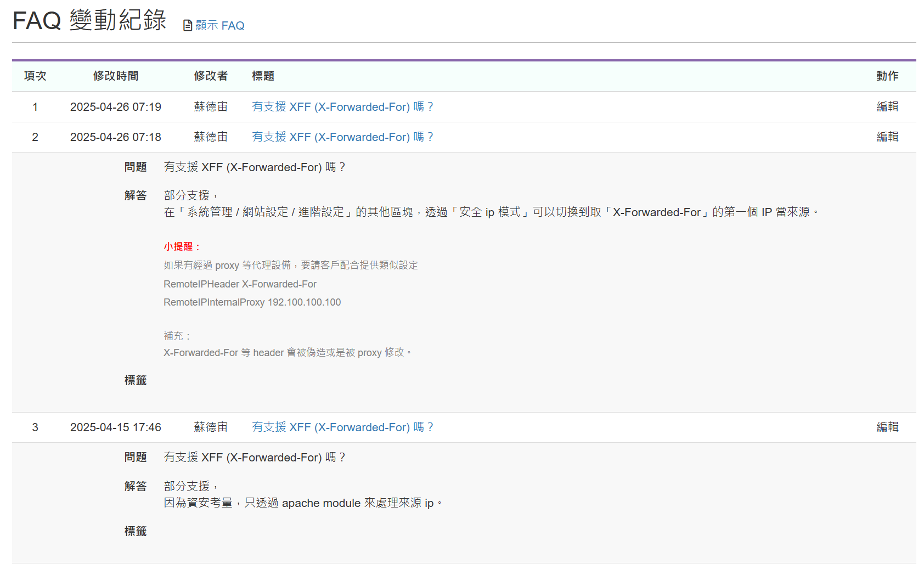
Task: Click author 蘇德宙 on revision 1
Action: 211,106
